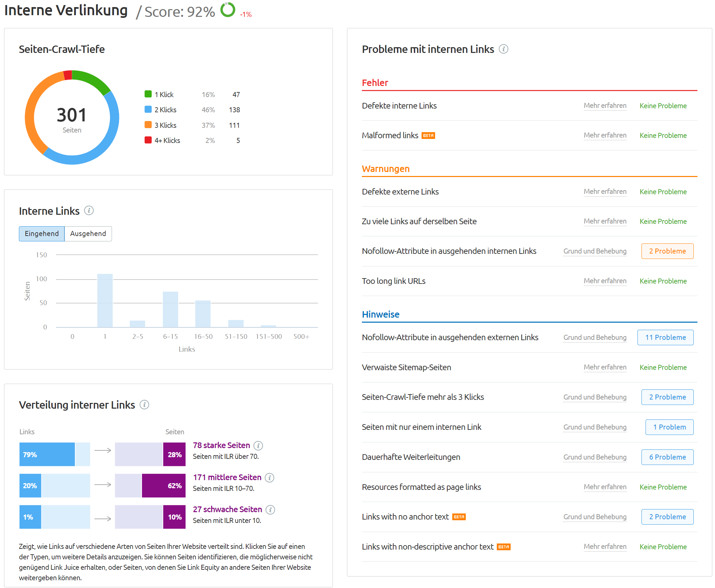Click the 28% purple pages bar

(174, 454)
